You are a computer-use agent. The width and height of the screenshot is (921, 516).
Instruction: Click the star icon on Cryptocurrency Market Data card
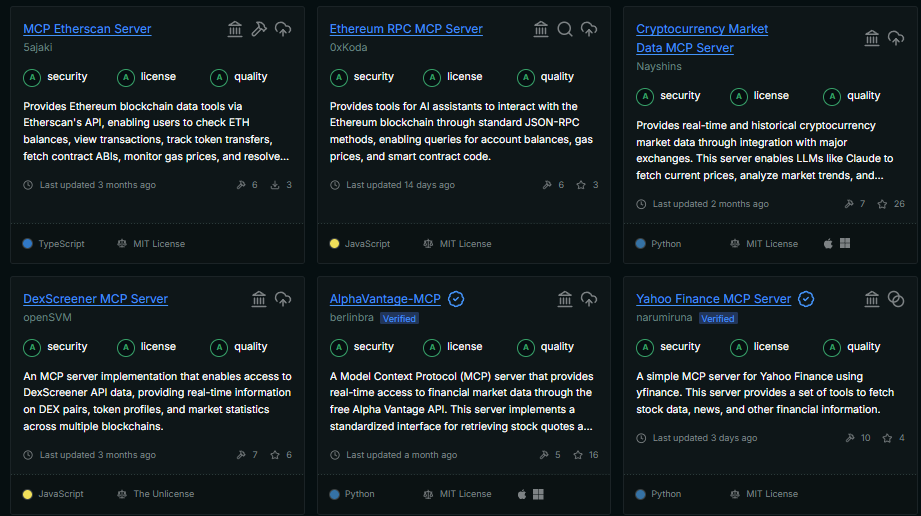click(882, 204)
